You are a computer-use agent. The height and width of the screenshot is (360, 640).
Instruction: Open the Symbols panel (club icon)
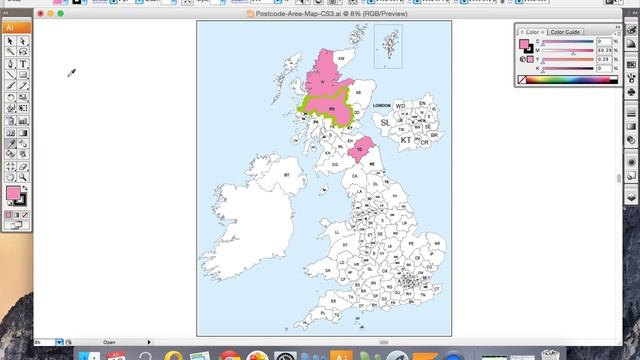(631, 91)
